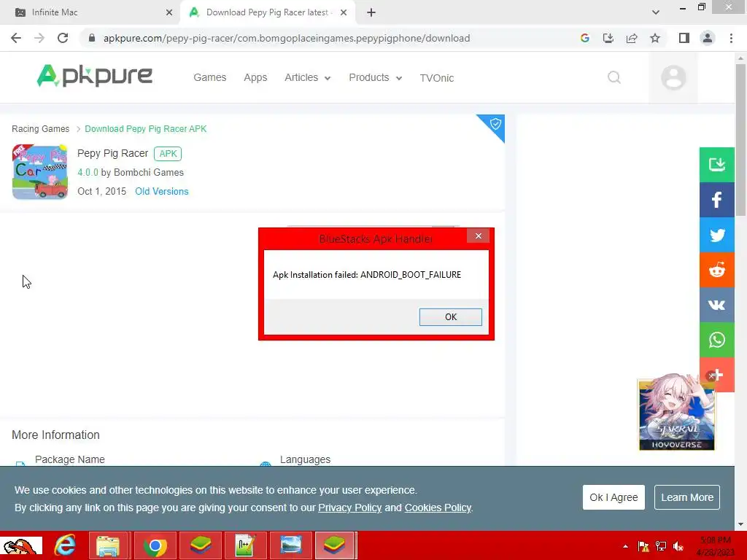Share on VK via sidebar icon
The image size is (747, 560).
[x=716, y=305]
